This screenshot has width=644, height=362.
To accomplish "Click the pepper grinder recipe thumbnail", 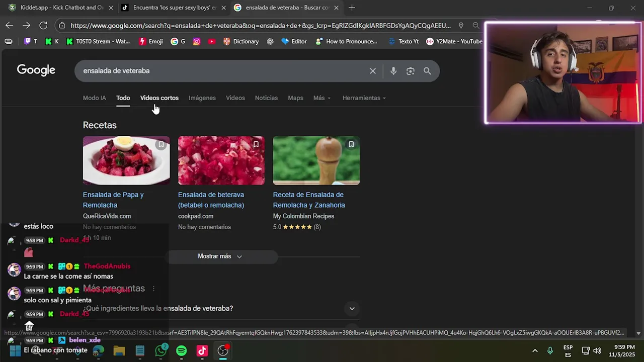I will pyautogui.click(x=316, y=160).
